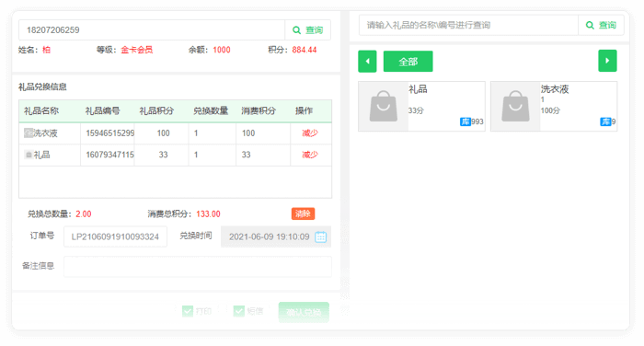Open the calendar icon for 兑换时间
644x346 pixels.
pos(321,236)
